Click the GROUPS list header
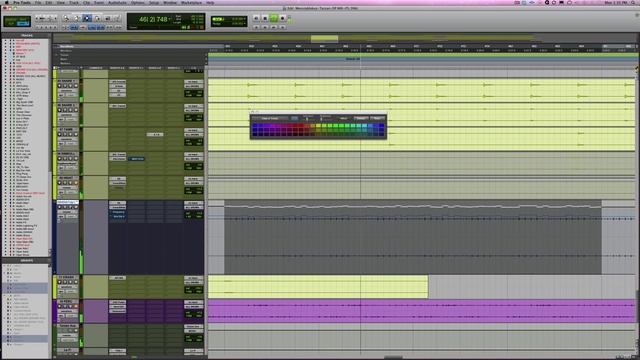 pyautogui.click(x=27, y=260)
